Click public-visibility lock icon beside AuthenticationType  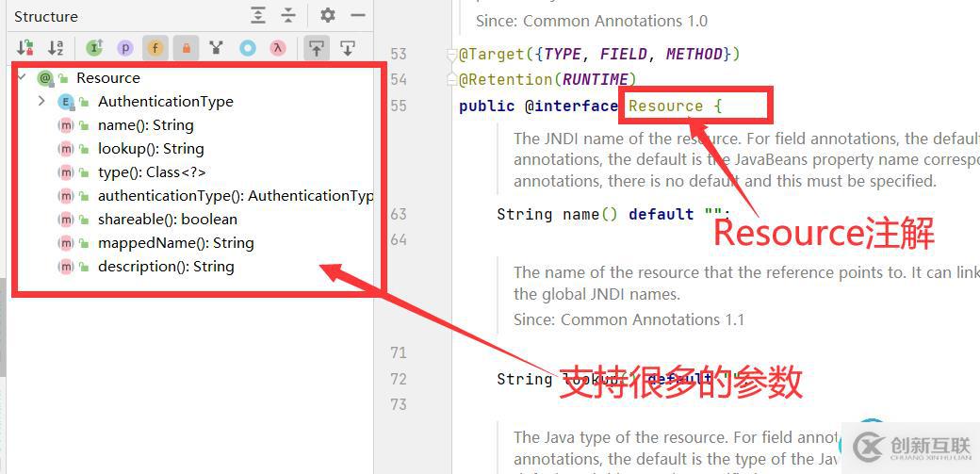(x=84, y=102)
